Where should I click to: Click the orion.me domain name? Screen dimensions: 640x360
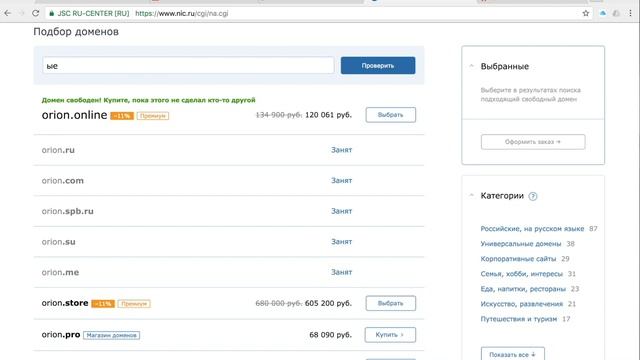pos(60,272)
